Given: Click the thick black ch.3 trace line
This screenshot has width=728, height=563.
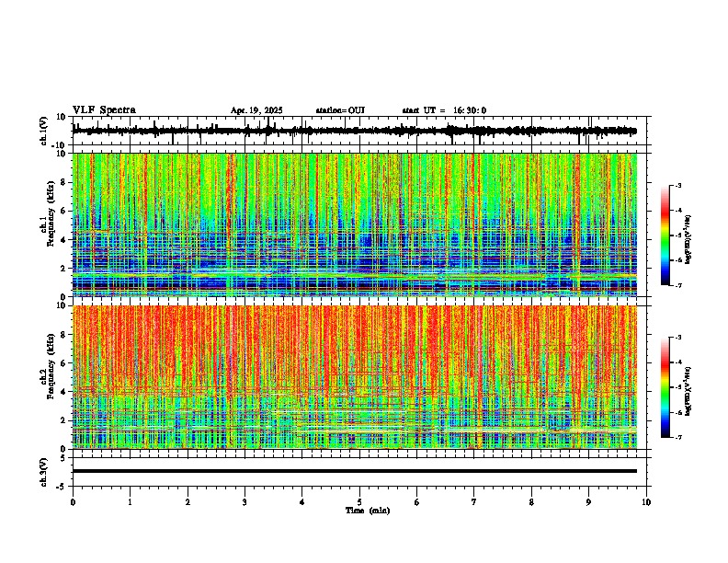Looking at the screenshot, I should click(355, 471).
